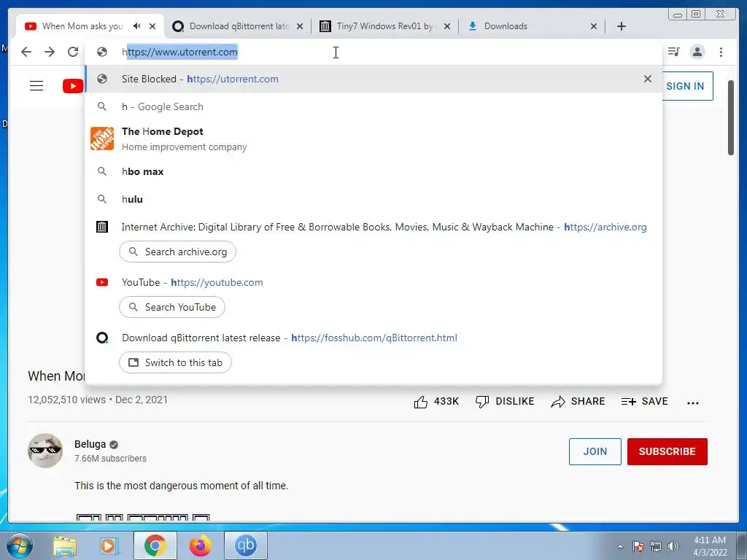Select the 'hbo max' search suggestion
The image size is (747, 560).
coord(373,171)
